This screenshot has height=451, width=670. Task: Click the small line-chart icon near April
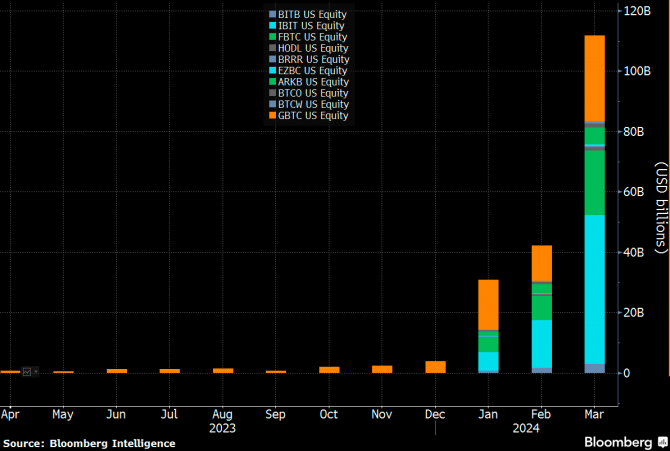(27, 372)
